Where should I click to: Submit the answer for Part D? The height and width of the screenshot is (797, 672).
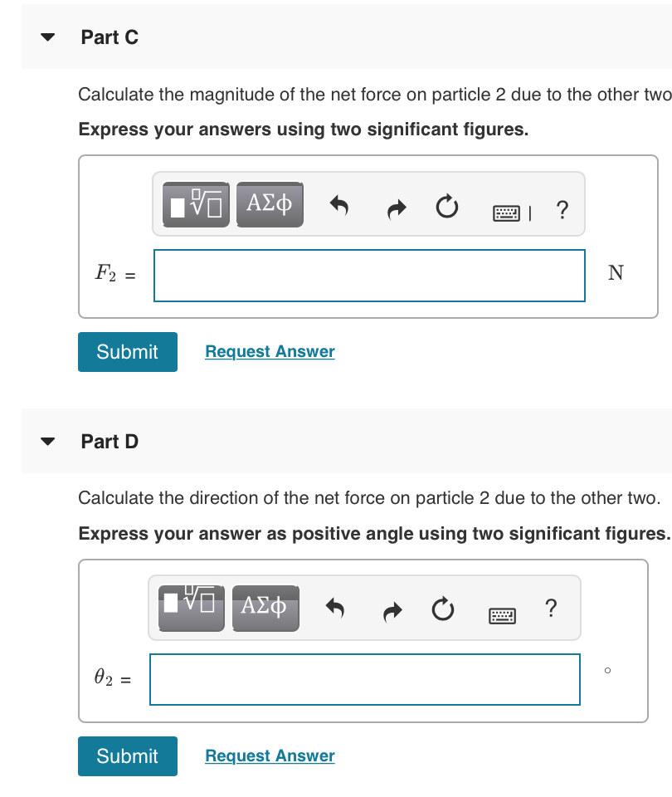127,755
